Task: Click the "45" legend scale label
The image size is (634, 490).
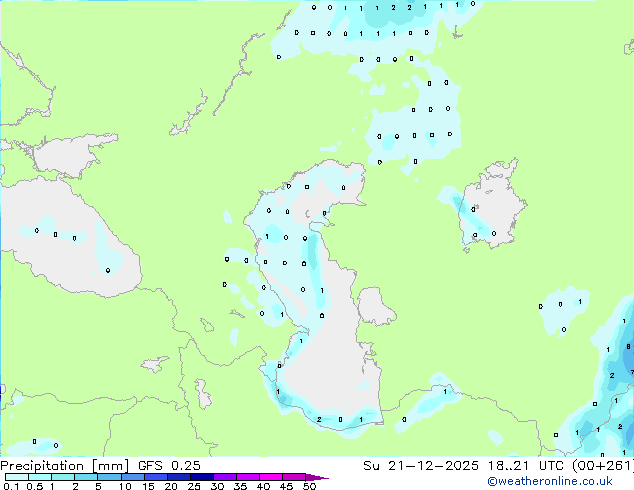Action: coord(286,486)
